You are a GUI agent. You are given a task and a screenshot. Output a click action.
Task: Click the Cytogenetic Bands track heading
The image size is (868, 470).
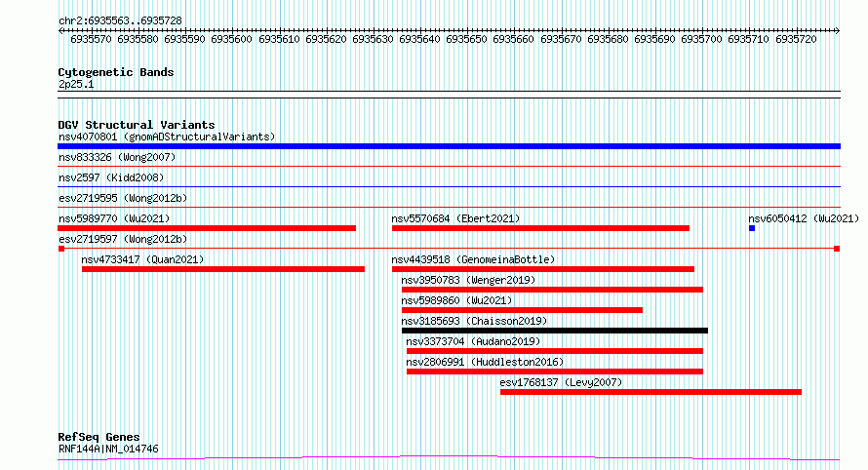click(x=116, y=72)
